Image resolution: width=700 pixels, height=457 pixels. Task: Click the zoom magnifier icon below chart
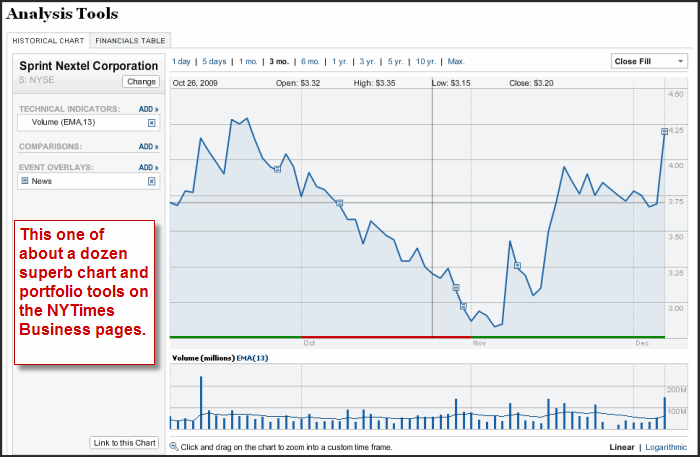[174, 446]
